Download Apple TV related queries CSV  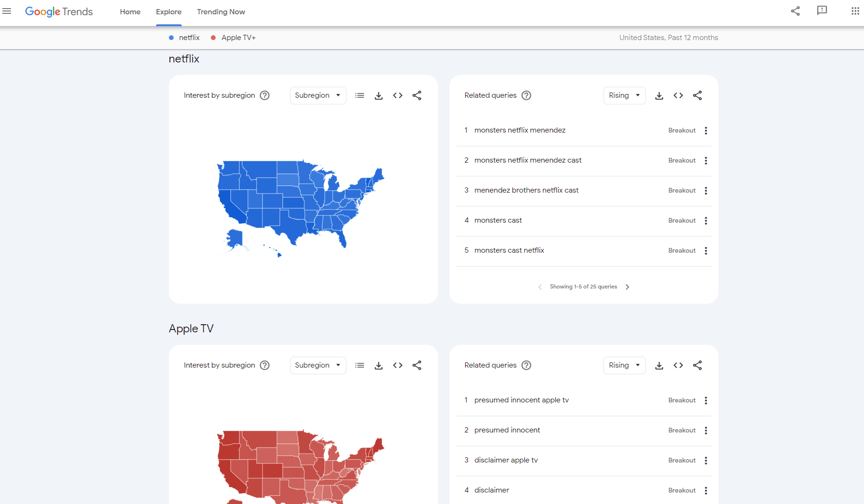tap(659, 365)
